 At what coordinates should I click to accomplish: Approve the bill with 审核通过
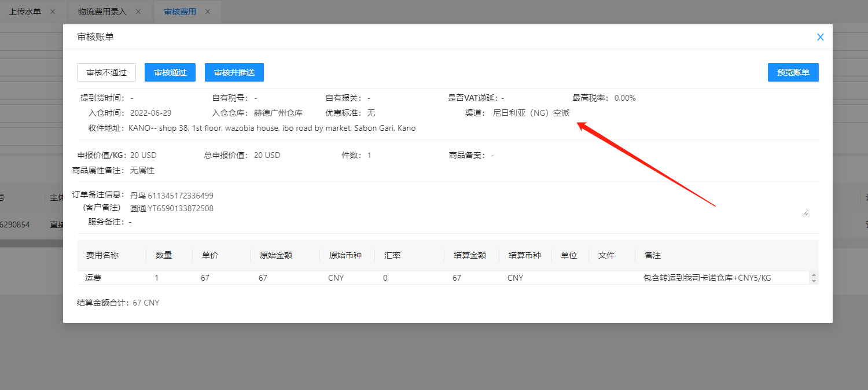tap(170, 72)
